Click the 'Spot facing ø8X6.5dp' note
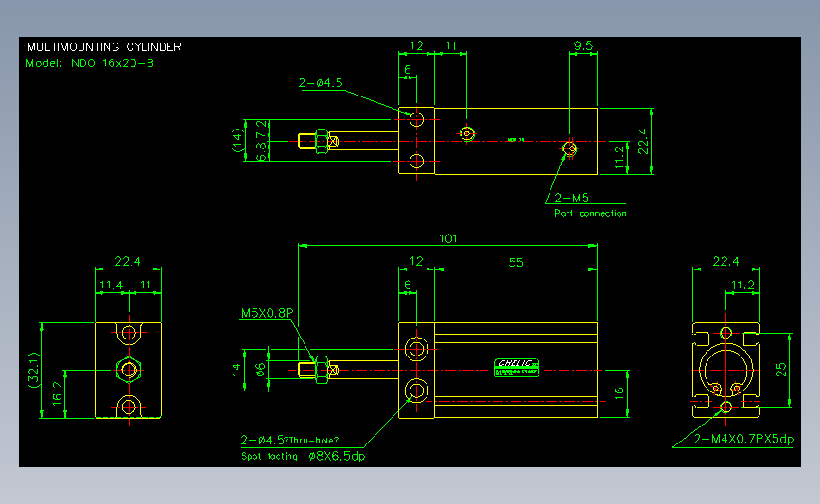Screen dimensions: 820x504 coord(304,456)
